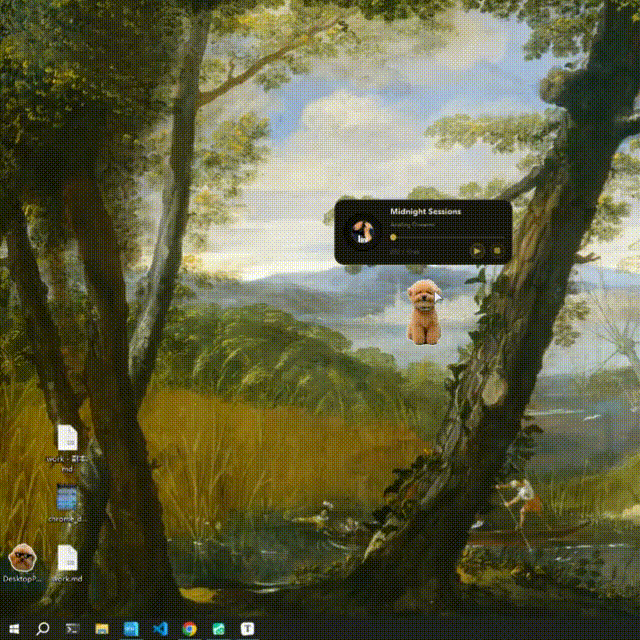Click the stop button in the music widget
Screen dimensions: 640x640
point(497,250)
